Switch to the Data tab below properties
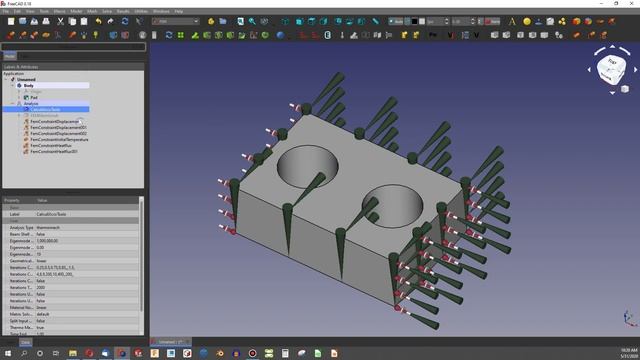The height and width of the screenshot is (360, 640). click(25, 342)
